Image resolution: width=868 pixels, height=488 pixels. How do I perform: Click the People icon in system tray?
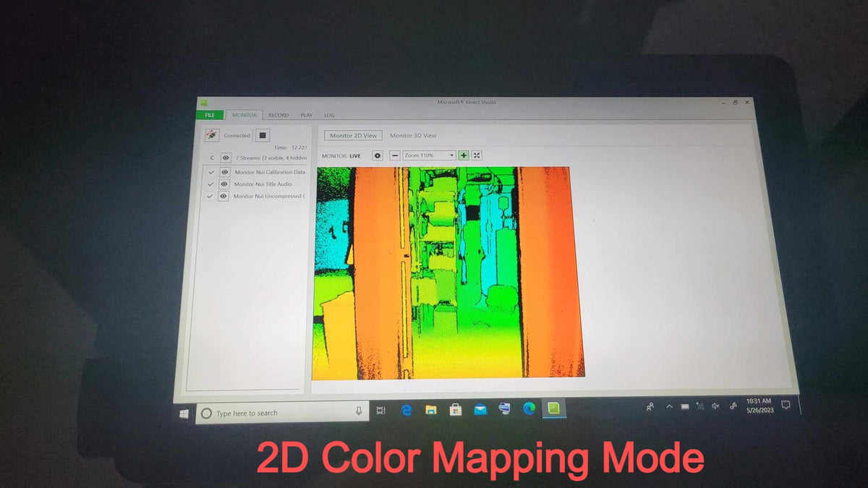(650, 407)
